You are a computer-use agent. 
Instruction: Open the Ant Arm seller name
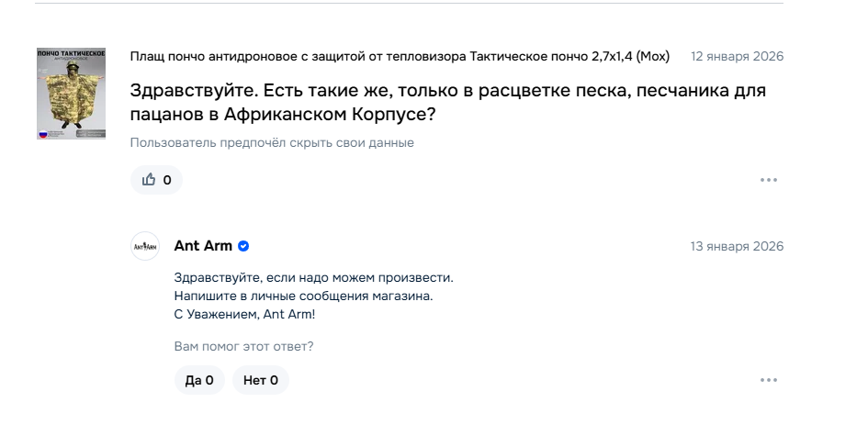pyautogui.click(x=203, y=246)
